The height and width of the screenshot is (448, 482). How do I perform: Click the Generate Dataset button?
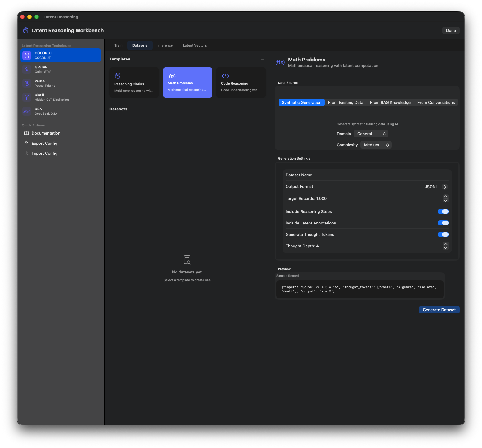pyautogui.click(x=439, y=309)
